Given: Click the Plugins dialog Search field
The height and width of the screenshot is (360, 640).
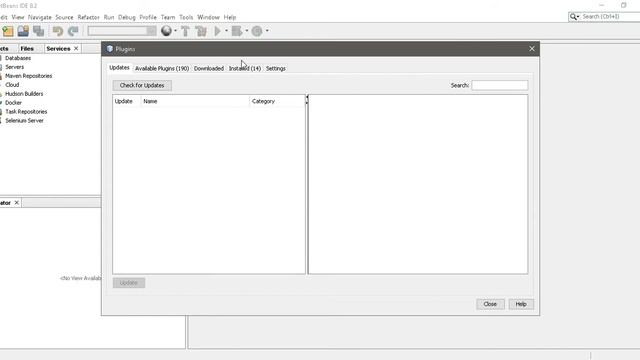Looking at the screenshot, I should (500, 85).
